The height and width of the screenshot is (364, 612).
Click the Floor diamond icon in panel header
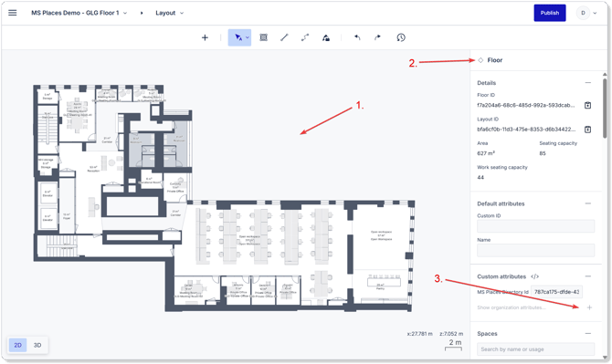[480, 60]
